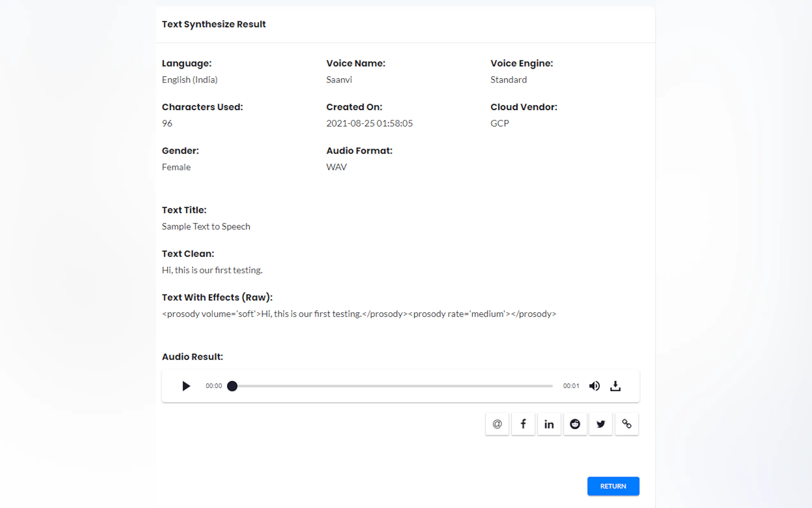The width and height of the screenshot is (812, 508).
Task: Play the synthesized audio result
Action: click(186, 386)
